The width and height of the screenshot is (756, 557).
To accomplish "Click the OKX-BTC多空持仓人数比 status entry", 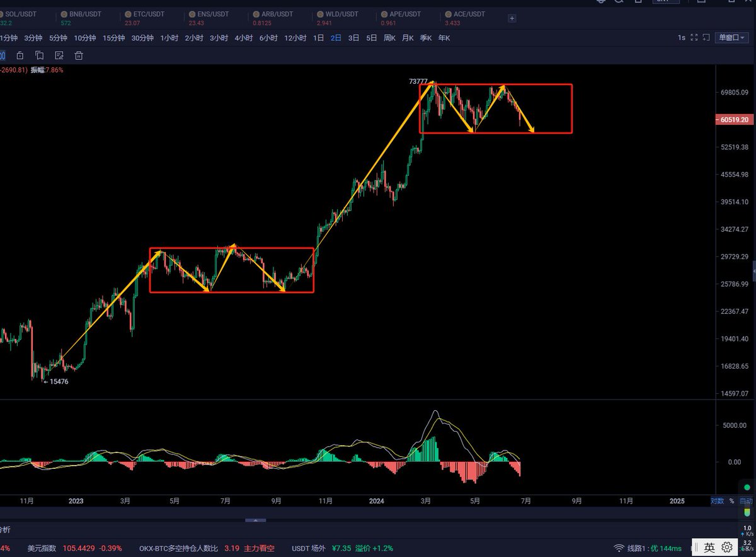I will (x=189, y=548).
